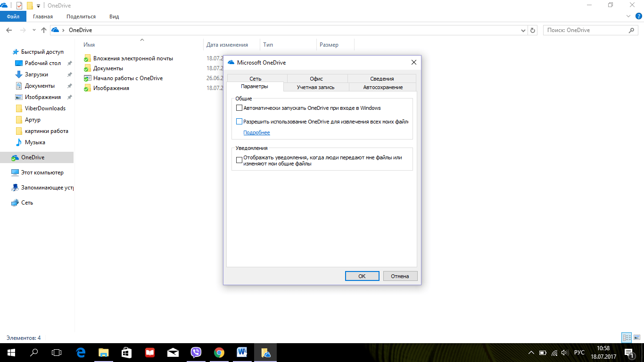Open Task View on taskbar

[x=57, y=353]
